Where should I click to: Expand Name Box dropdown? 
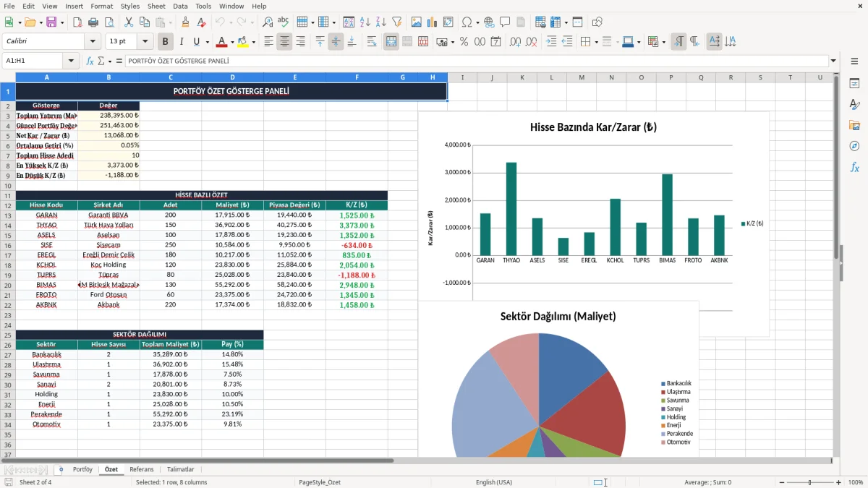coord(71,61)
